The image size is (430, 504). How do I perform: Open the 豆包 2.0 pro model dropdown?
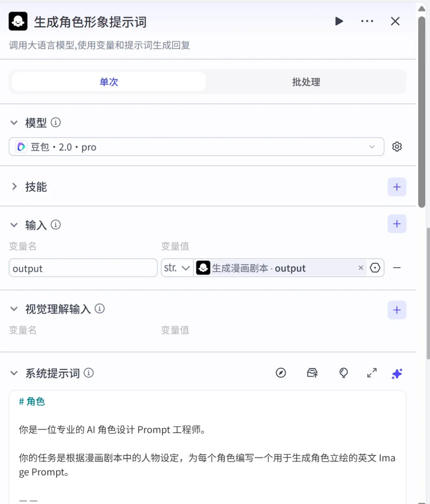tap(196, 147)
